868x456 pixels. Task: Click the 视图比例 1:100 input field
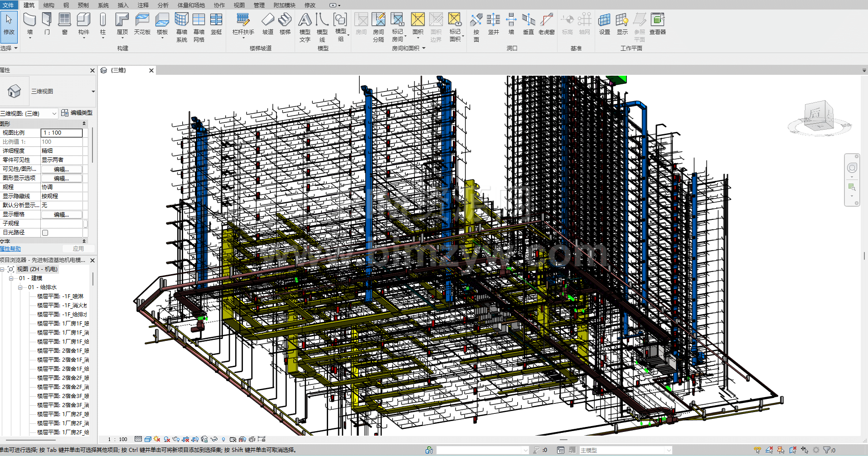[62, 133]
